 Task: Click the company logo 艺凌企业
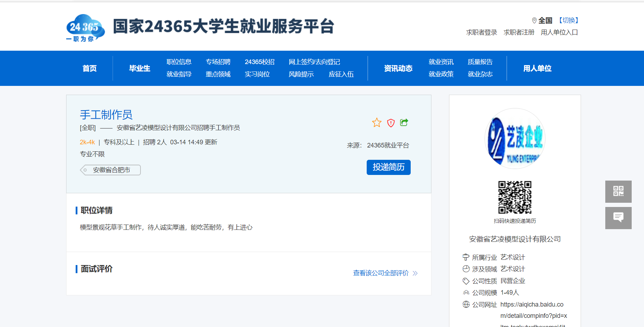click(x=515, y=138)
